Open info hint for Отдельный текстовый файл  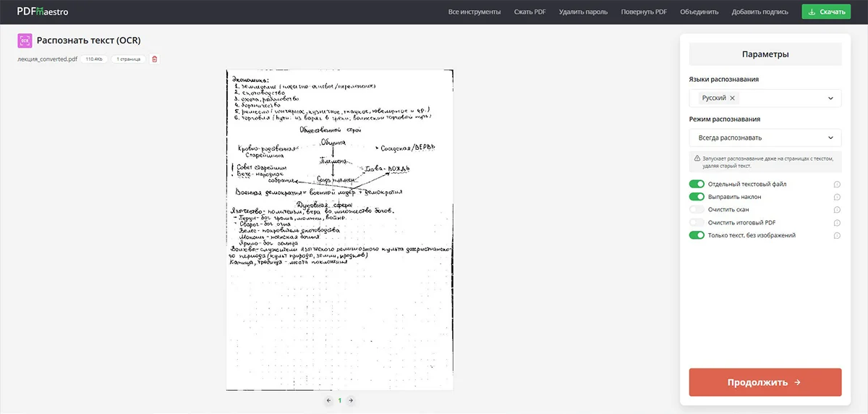coord(836,185)
